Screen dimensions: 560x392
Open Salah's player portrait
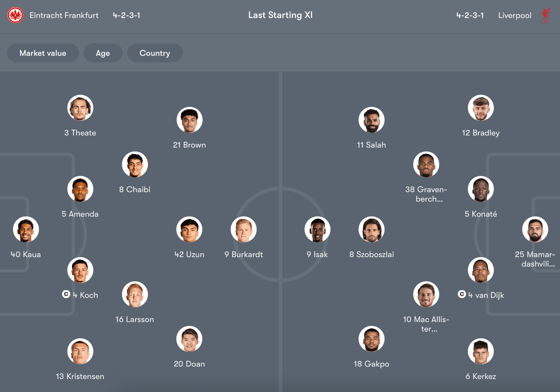[x=371, y=120]
